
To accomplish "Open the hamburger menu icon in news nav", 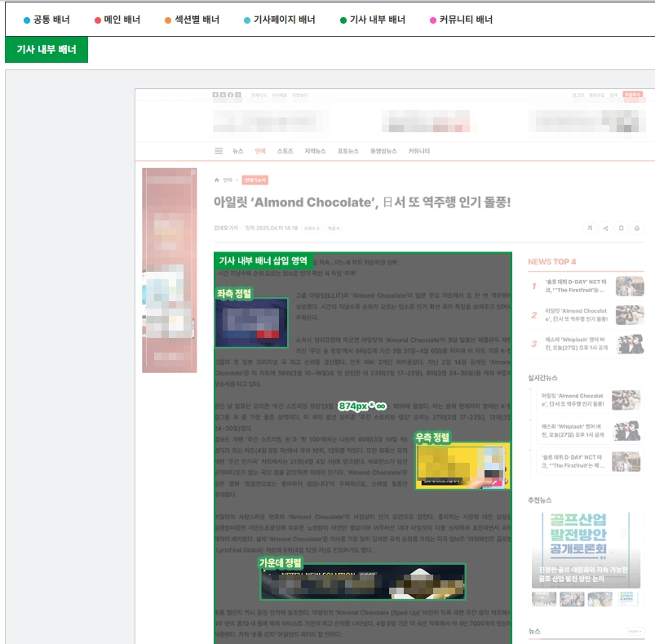I will click(x=219, y=151).
